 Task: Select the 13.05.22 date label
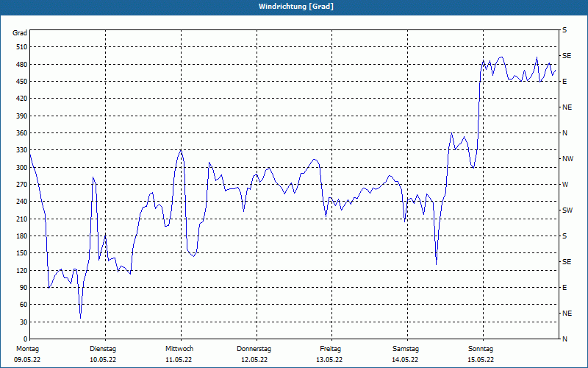coord(329,360)
